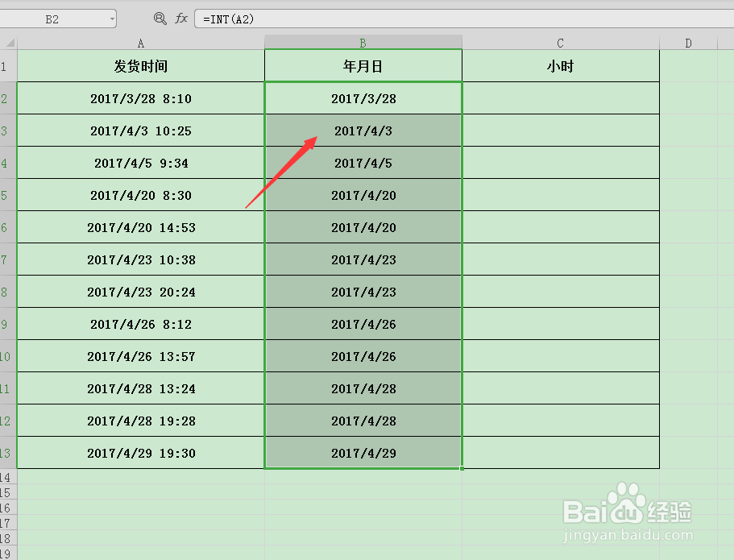The width and height of the screenshot is (734, 560).
Task: Select column header A
Action: tap(141, 42)
